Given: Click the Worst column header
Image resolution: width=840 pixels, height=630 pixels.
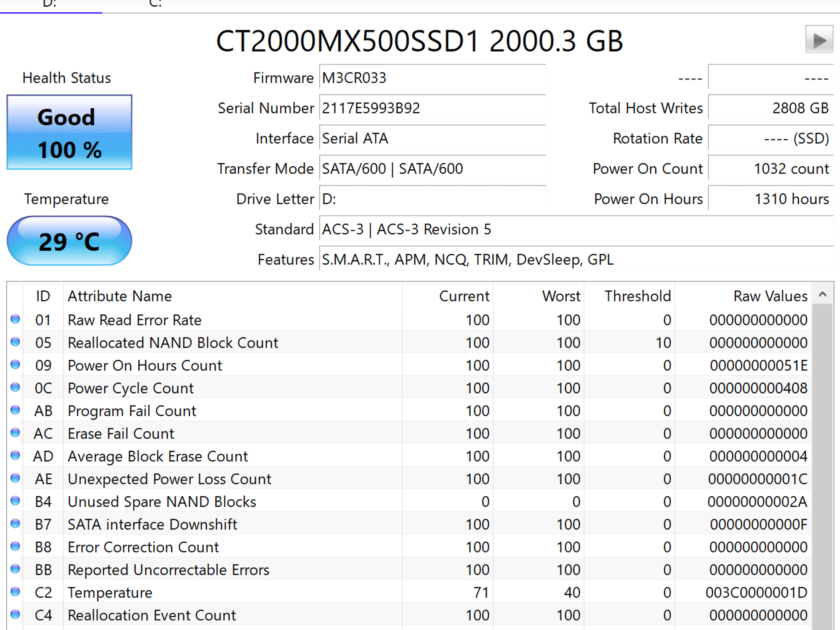Looking at the screenshot, I should [538, 296].
